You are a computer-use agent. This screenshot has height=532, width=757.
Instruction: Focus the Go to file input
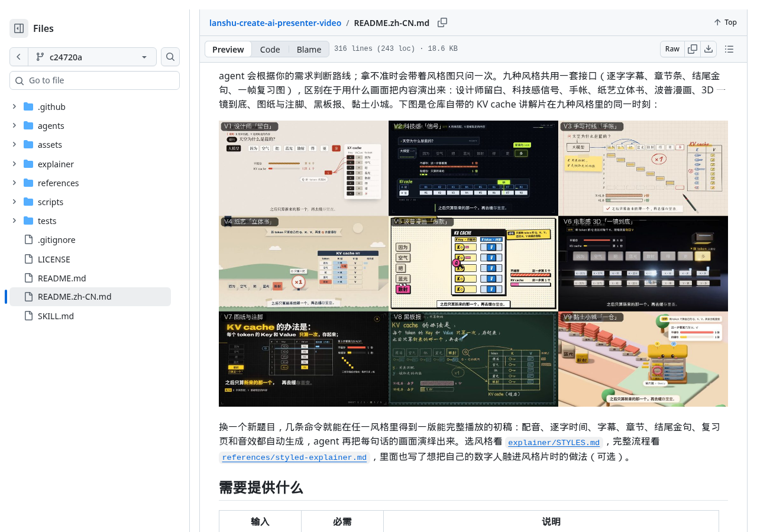95,80
